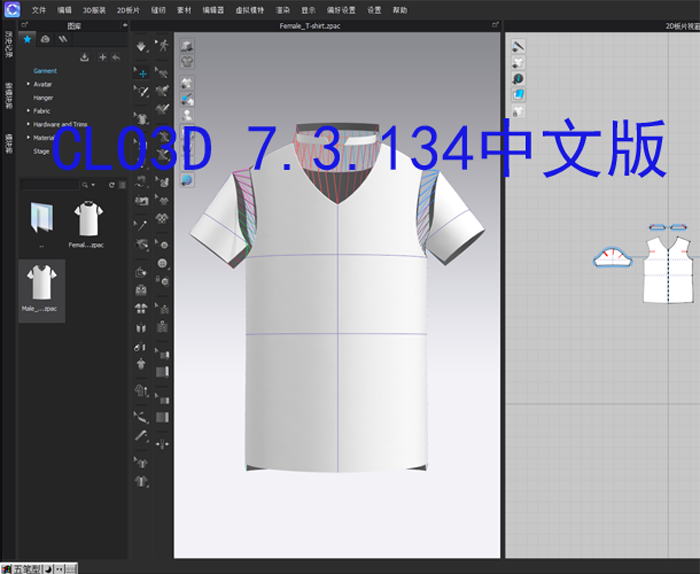Click the download icon in Library
Viewport: 700px width, 574px height.
click(84, 57)
